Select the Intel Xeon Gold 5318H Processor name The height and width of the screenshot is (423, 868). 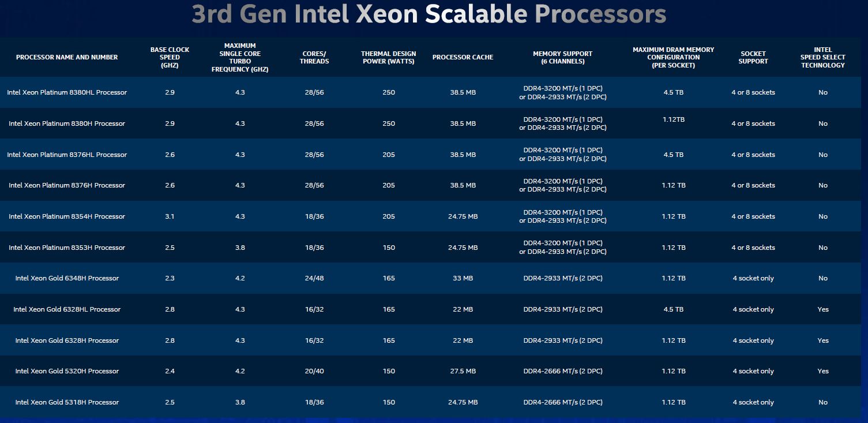point(67,402)
